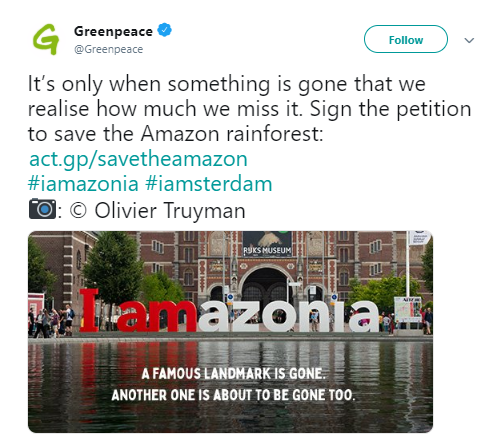This screenshot has height=446, width=497.
Task: Click the Greenpeace display name
Action: (x=113, y=31)
